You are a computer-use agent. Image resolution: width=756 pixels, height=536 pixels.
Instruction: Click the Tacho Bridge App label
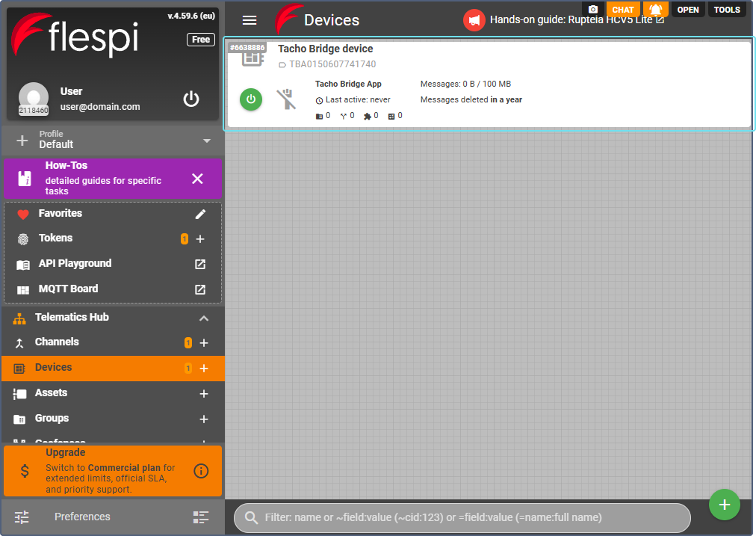click(348, 84)
